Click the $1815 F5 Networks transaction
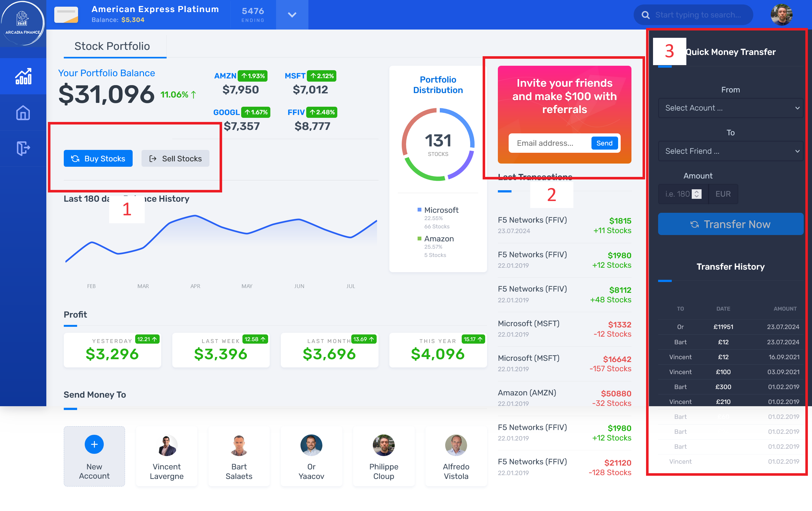Screen dimensions: 812x511 [564, 225]
